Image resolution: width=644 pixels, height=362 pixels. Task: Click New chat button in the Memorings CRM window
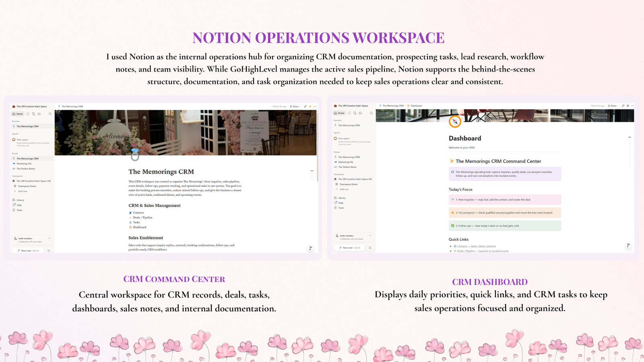click(28, 251)
